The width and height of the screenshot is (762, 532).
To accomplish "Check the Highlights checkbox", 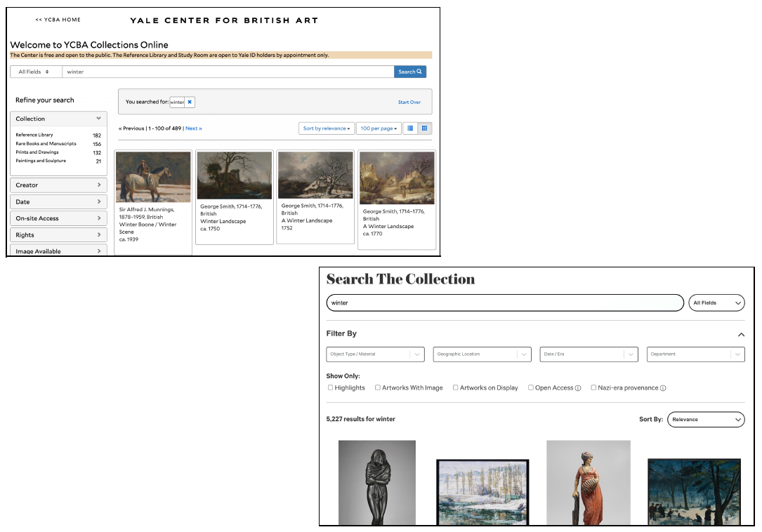I will (x=331, y=387).
